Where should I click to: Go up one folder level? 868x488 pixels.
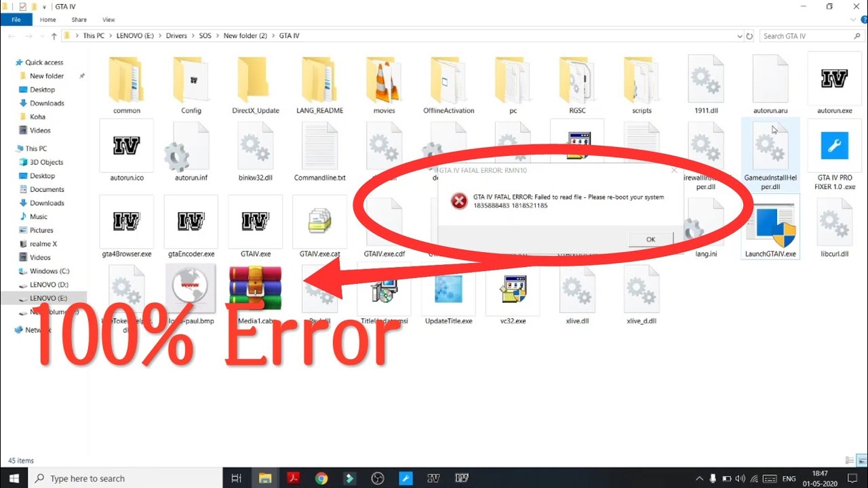click(54, 36)
